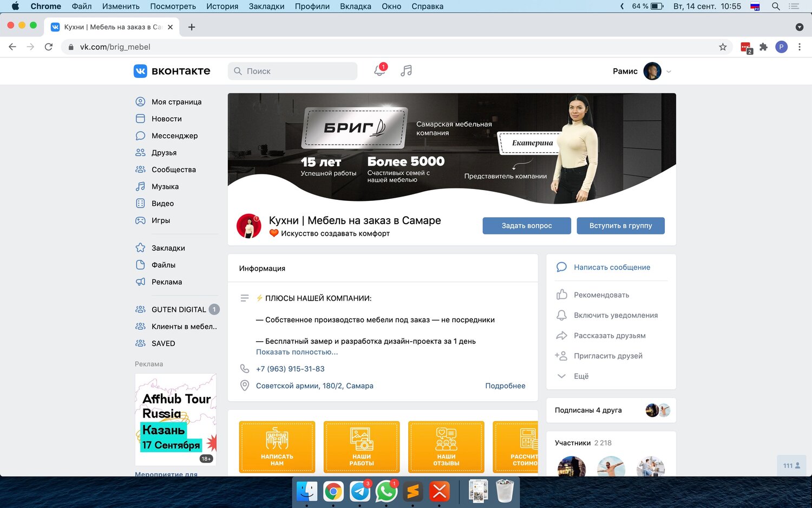This screenshot has width=812, height=508.
Task: Open Telegram from the Dock
Action: [360, 491]
